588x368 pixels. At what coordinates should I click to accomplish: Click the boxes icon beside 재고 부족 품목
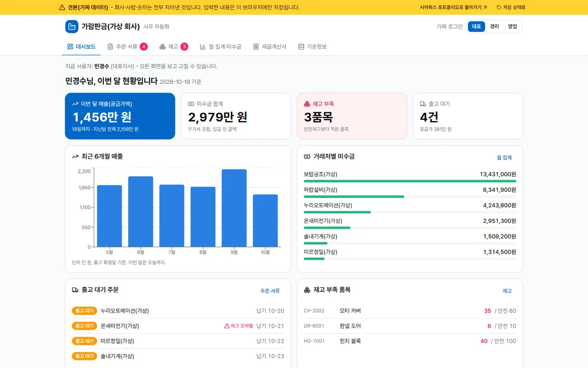pyautogui.click(x=307, y=290)
